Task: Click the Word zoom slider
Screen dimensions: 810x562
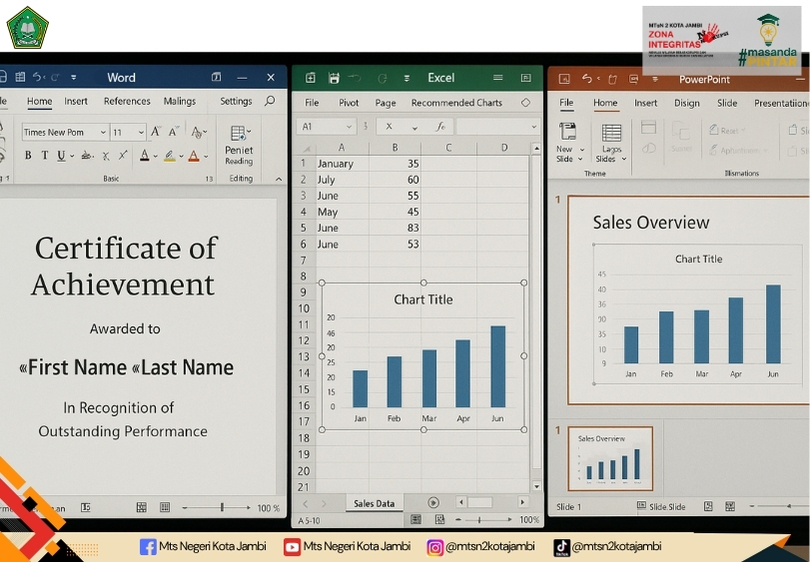Action: (217, 508)
